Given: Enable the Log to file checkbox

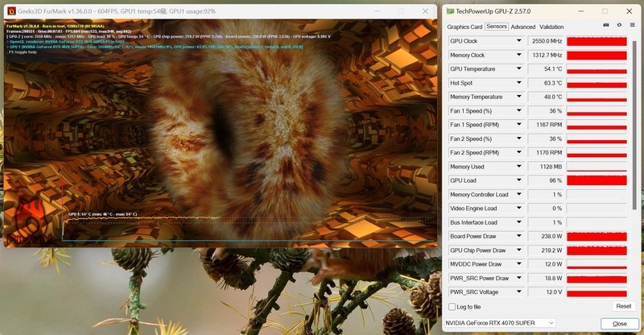Looking at the screenshot, I should [x=452, y=306].
